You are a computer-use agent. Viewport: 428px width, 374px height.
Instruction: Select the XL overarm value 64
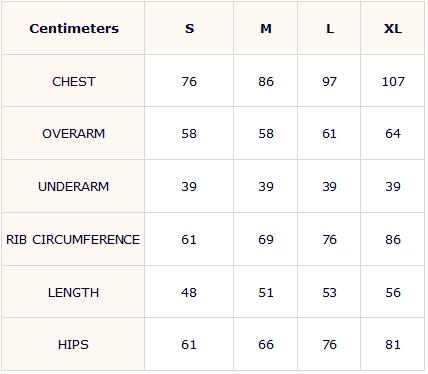pos(393,134)
